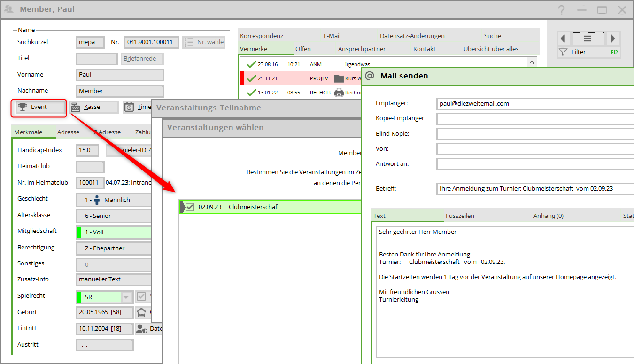Open help with the question mark icon
634x364 pixels.
561,10
